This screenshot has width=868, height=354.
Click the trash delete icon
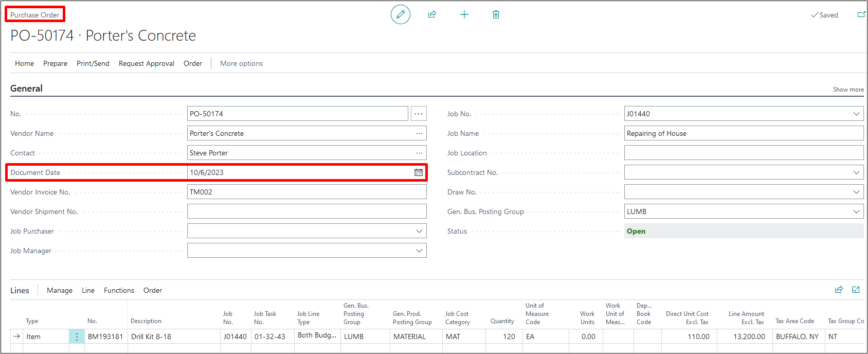[496, 14]
